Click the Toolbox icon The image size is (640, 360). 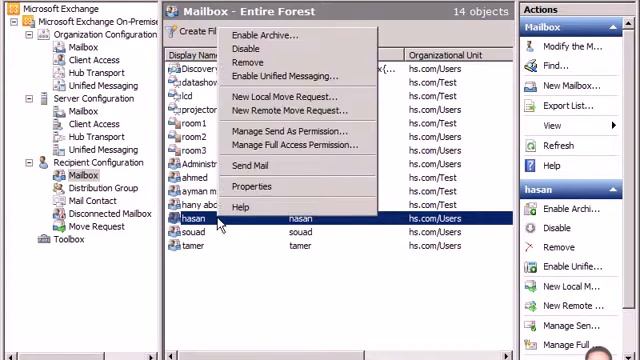pyautogui.click(x=44, y=239)
